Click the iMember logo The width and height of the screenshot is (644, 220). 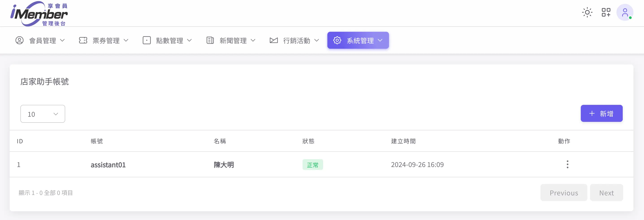39,13
